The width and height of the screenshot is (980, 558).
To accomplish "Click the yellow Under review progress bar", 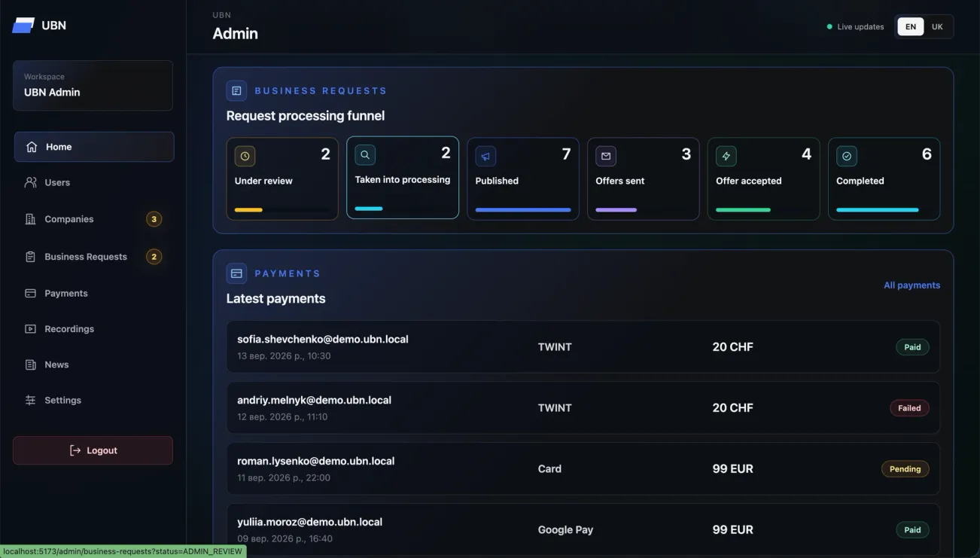I will tap(248, 210).
